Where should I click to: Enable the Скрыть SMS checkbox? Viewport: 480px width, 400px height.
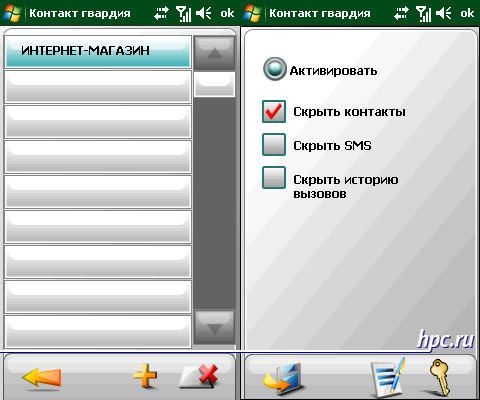[x=274, y=145]
